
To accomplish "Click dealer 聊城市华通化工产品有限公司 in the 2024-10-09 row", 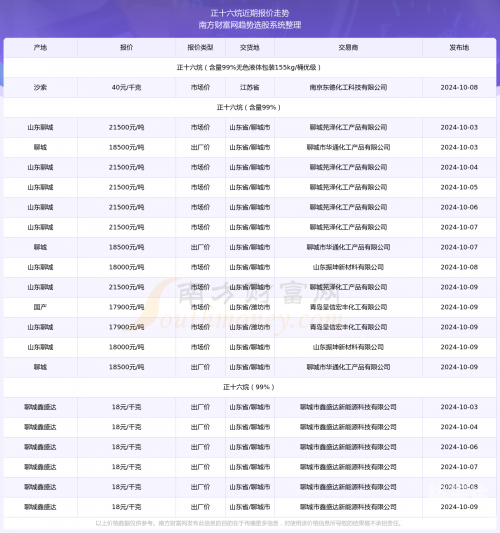I will point(348,367).
